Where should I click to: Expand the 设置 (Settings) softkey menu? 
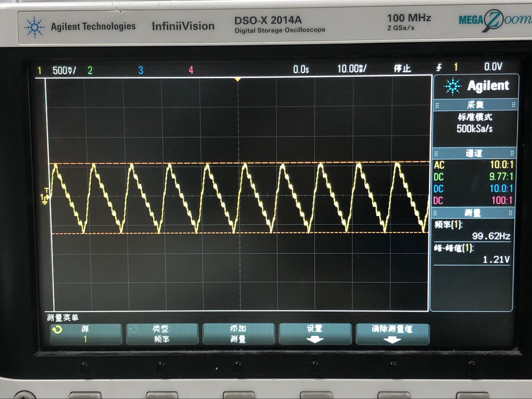[x=315, y=334]
